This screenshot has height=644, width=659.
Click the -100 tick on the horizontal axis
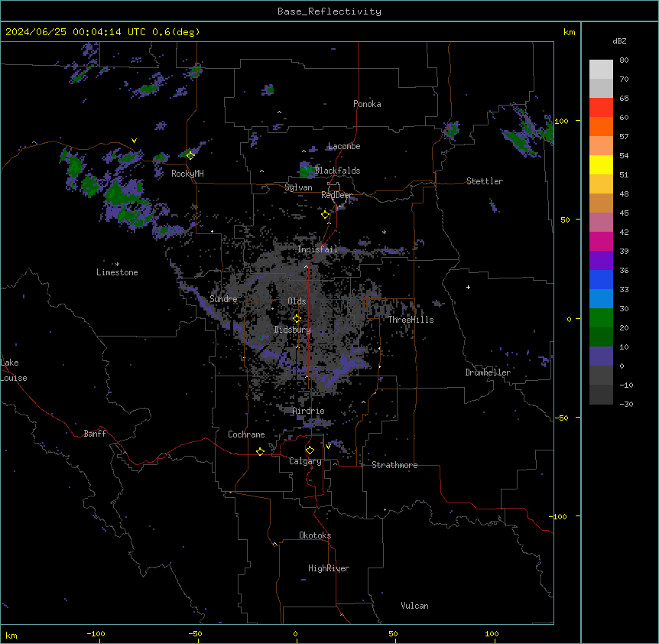pyautogui.click(x=96, y=633)
